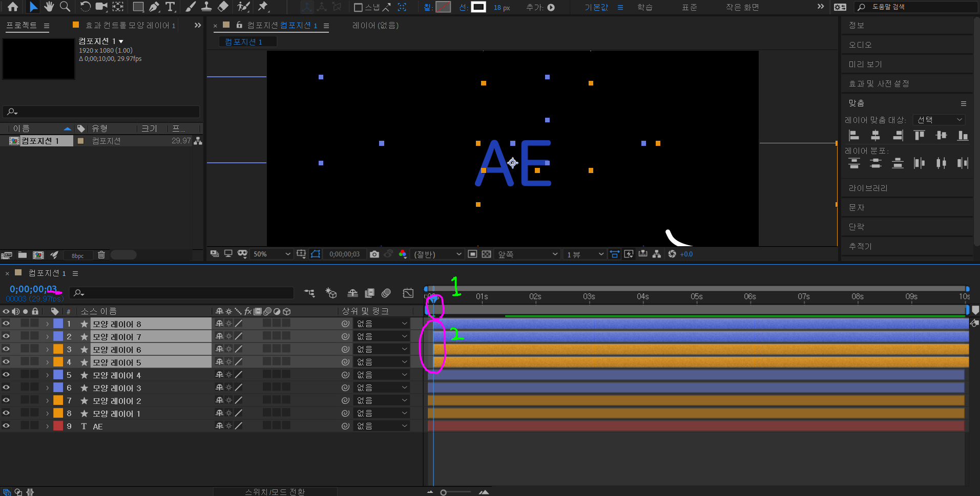
Task: Select the Type text tool
Action: click(170, 7)
